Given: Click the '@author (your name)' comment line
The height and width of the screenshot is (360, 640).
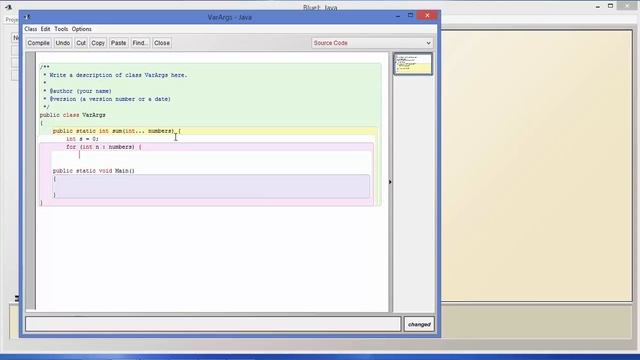Looking at the screenshot, I should point(80,91).
